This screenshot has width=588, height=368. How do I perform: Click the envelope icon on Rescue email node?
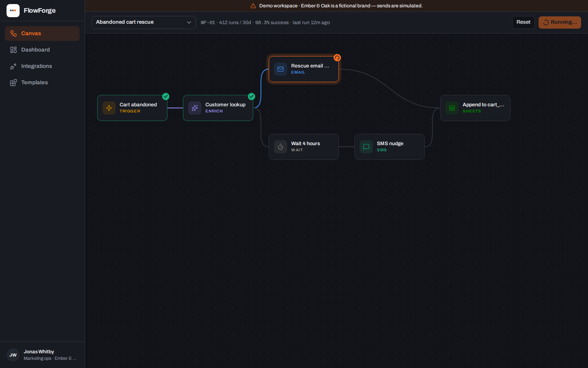click(x=281, y=69)
